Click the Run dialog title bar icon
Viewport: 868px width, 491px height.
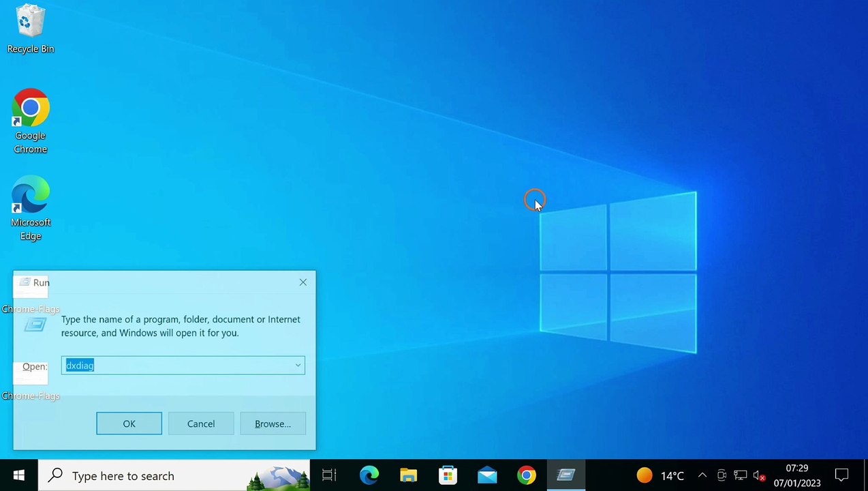click(25, 282)
